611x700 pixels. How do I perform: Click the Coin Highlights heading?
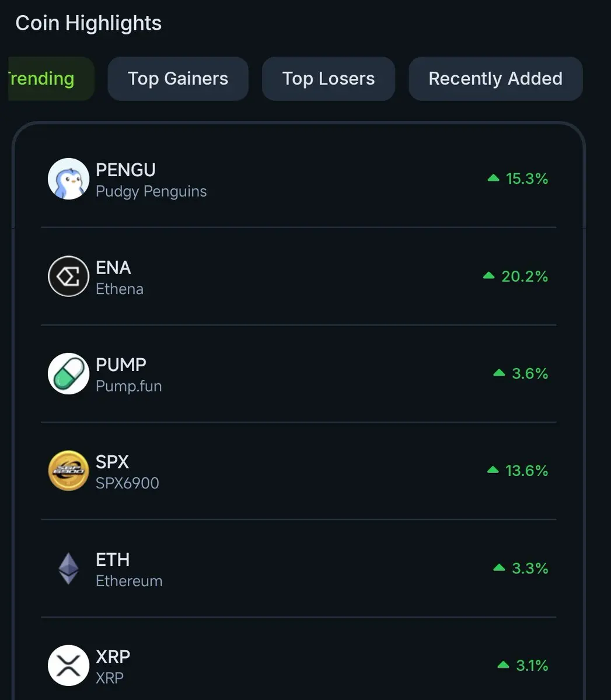[89, 23]
